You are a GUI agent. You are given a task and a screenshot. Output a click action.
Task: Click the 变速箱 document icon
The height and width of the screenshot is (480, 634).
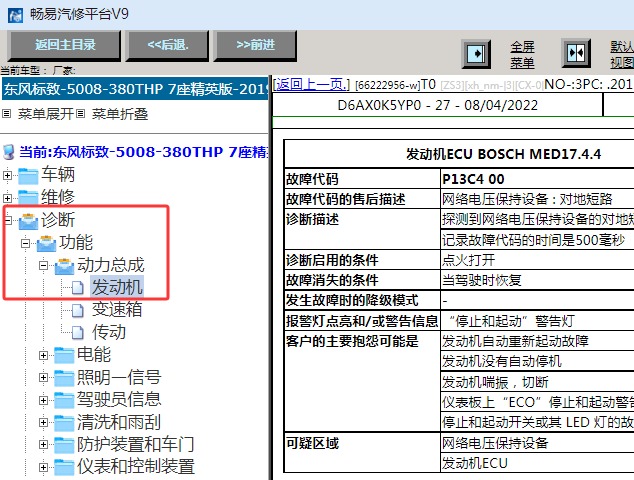[78, 310]
